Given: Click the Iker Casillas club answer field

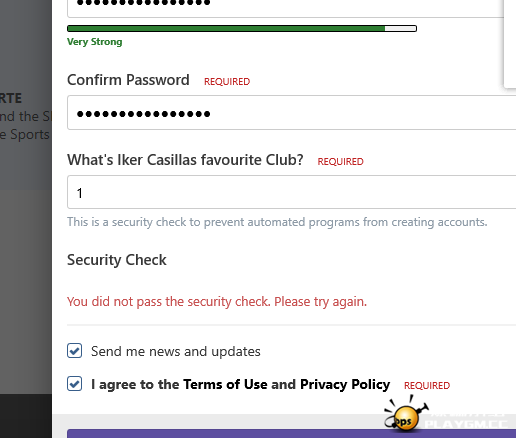Looking at the screenshot, I should click(x=292, y=192).
